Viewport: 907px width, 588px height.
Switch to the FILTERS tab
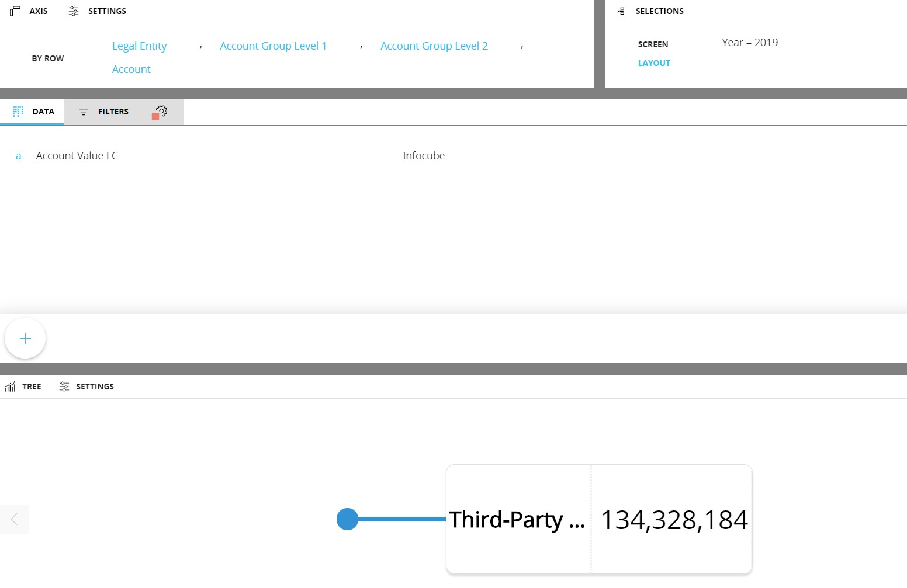[103, 112]
